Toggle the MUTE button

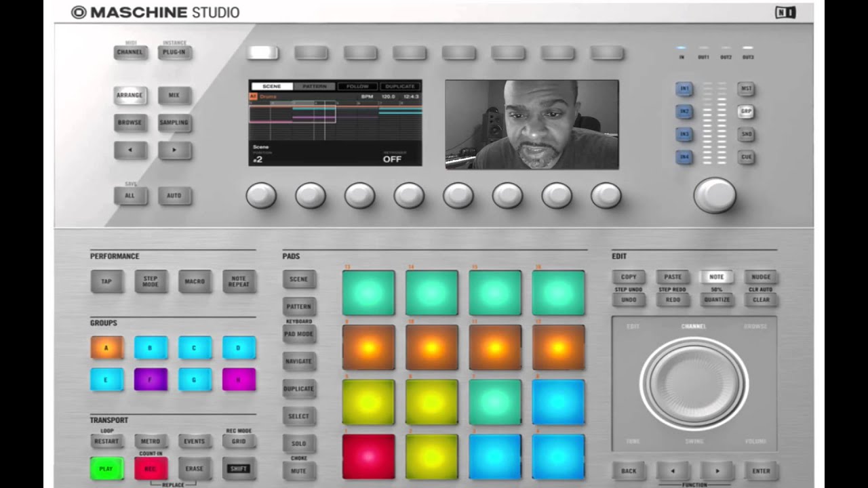coord(299,470)
